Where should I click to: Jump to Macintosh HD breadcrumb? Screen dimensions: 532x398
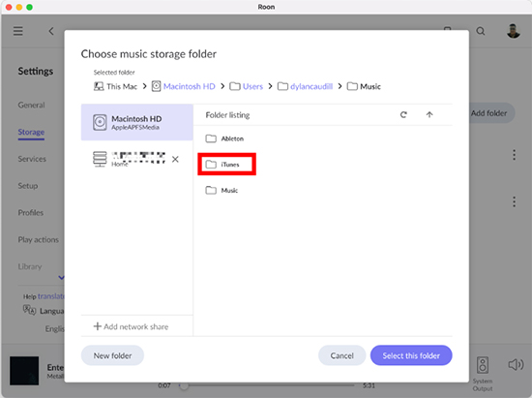click(x=184, y=86)
